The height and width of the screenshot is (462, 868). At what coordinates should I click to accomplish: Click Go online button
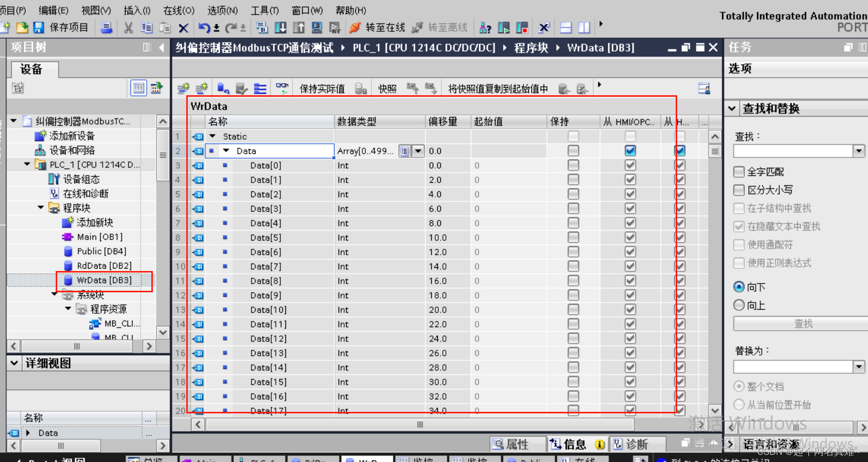coord(378,27)
